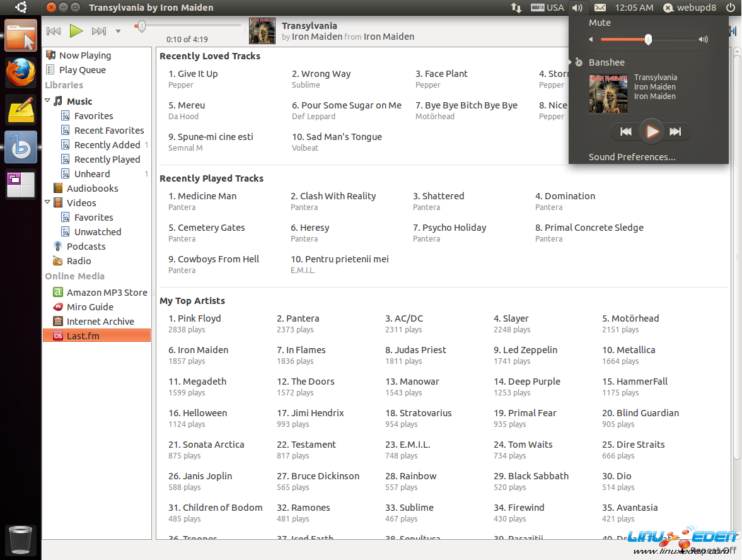Select Banshee entry in sound menu
The image size is (742, 560).
click(x=606, y=62)
